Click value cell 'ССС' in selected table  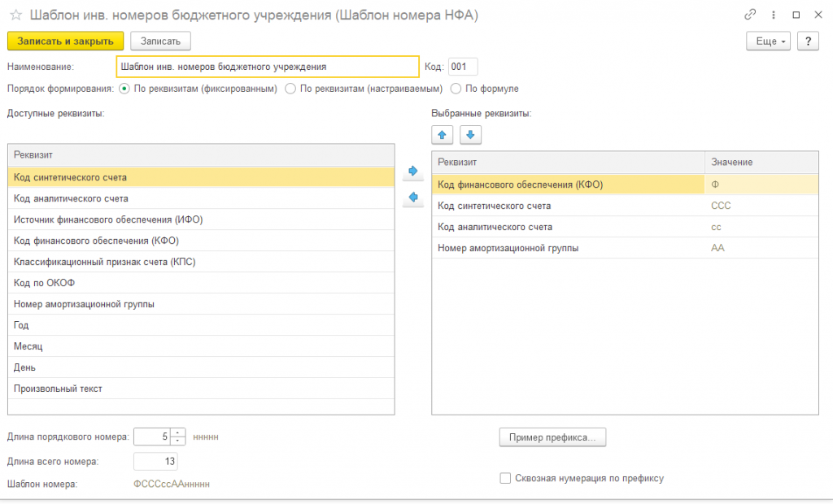point(761,206)
